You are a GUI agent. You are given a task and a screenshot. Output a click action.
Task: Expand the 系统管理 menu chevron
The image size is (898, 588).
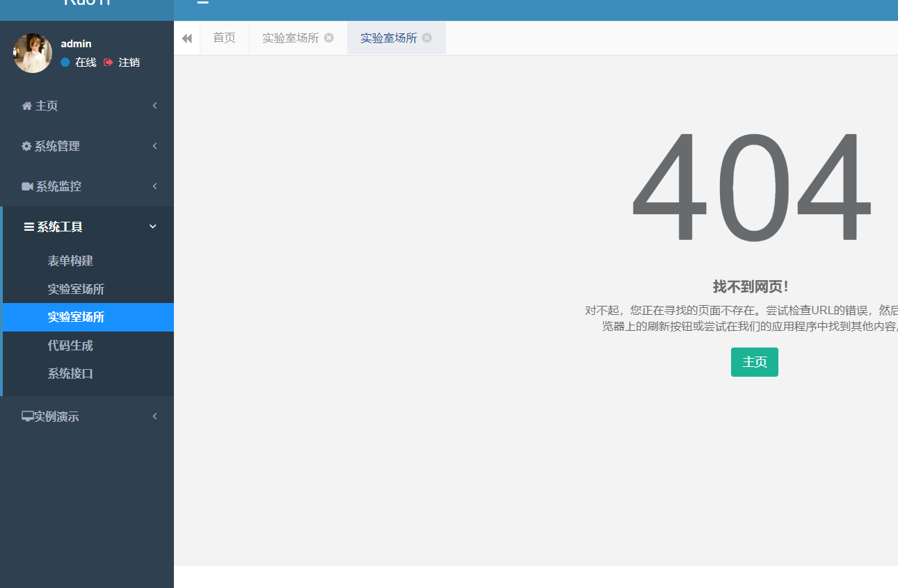pos(154,146)
